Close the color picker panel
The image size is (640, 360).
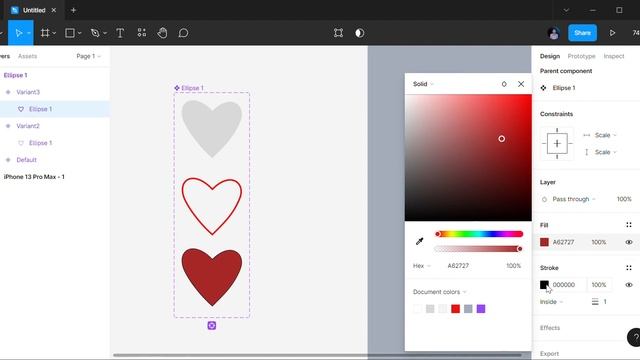click(x=521, y=84)
